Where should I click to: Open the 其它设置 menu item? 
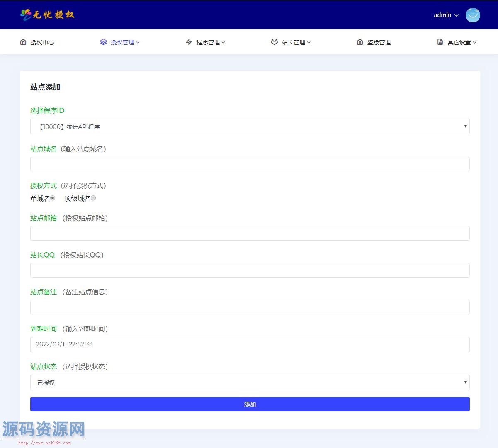[459, 42]
